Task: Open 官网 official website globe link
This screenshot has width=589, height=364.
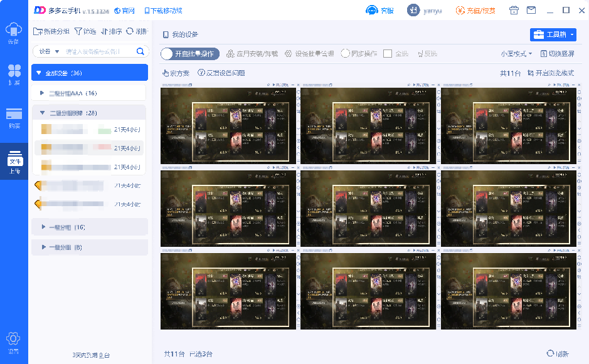Action: coord(124,11)
